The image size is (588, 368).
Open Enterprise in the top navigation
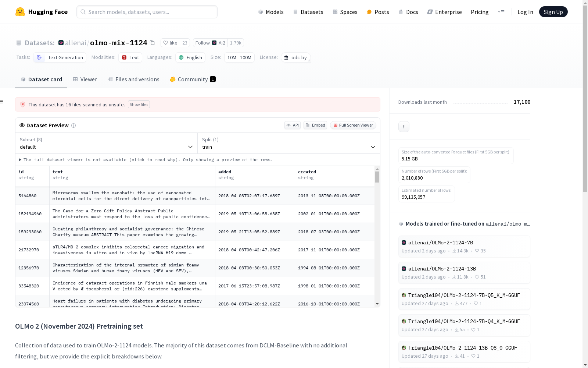point(444,12)
